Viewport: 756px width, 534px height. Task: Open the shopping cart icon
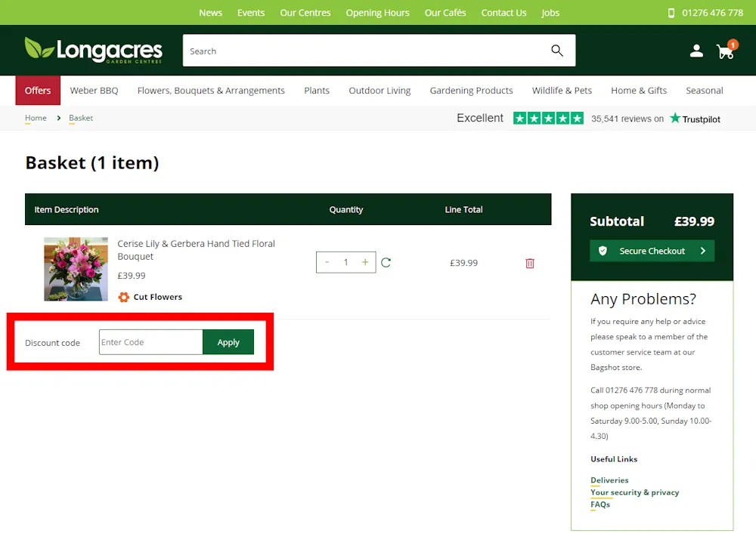point(726,50)
